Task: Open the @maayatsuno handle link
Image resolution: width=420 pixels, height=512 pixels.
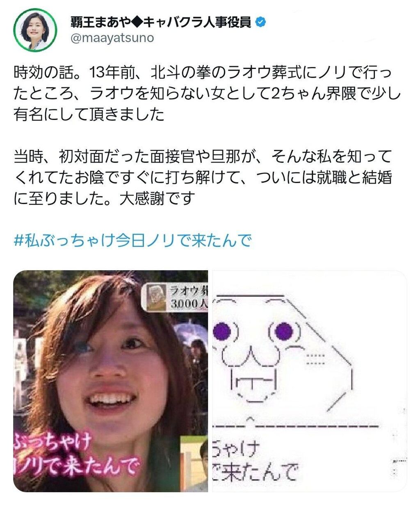Action: (x=112, y=38)
